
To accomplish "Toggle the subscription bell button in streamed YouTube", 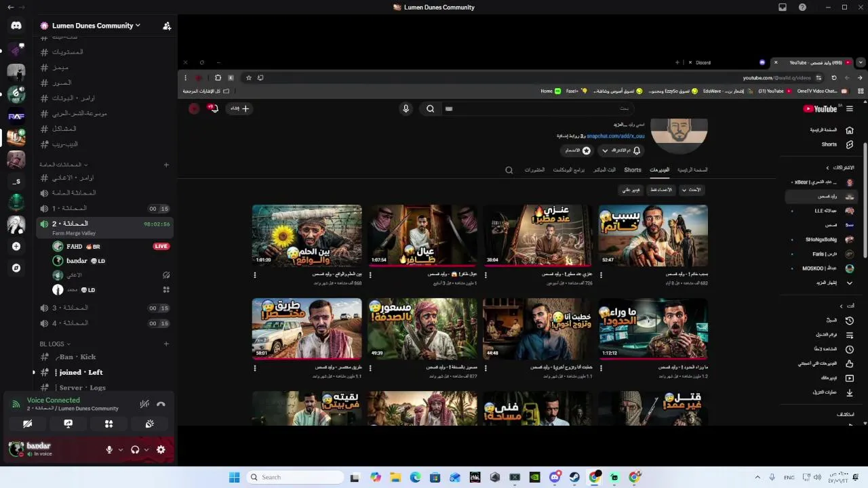I will (x=619, y=150).
